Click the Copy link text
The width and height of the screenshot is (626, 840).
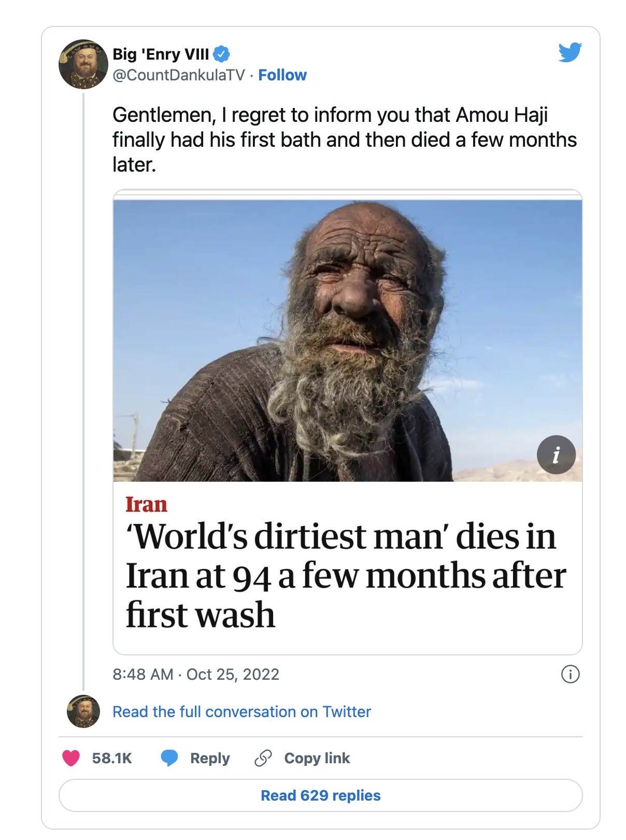click(x=317, y=758)
